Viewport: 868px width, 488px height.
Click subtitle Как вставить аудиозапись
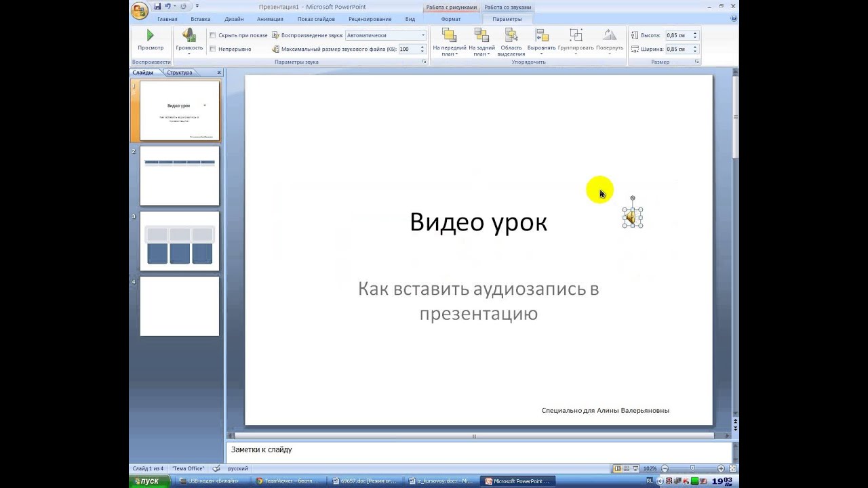click(478, 301)
